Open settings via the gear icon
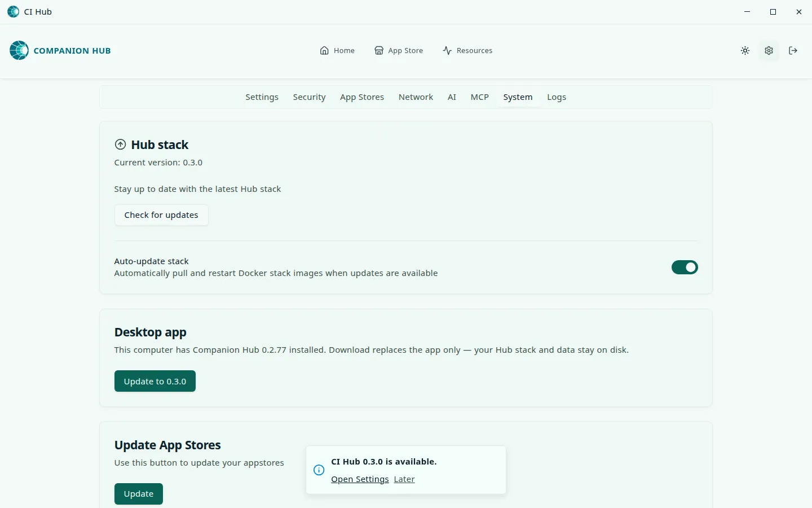Viewport: 812px width, 508px height. (x=769, y=51)
